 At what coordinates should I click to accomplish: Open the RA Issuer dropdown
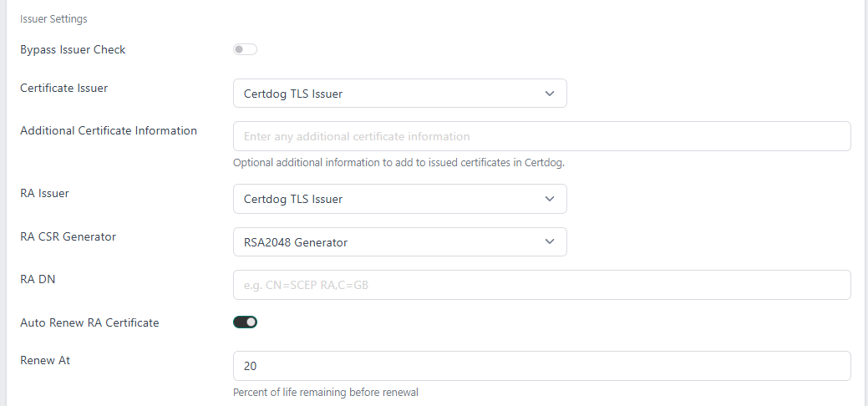coord(399,199)
